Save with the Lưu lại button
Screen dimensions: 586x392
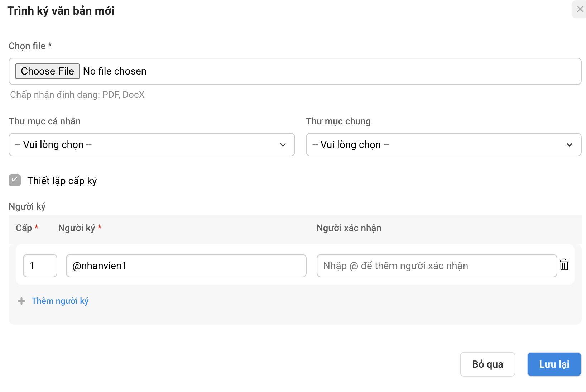click(554, 364)
